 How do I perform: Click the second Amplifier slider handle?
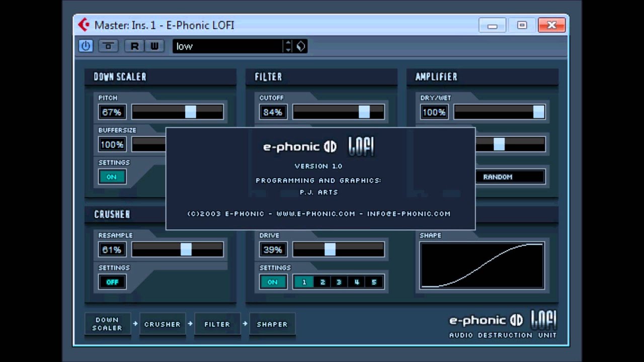pos(499,145)
